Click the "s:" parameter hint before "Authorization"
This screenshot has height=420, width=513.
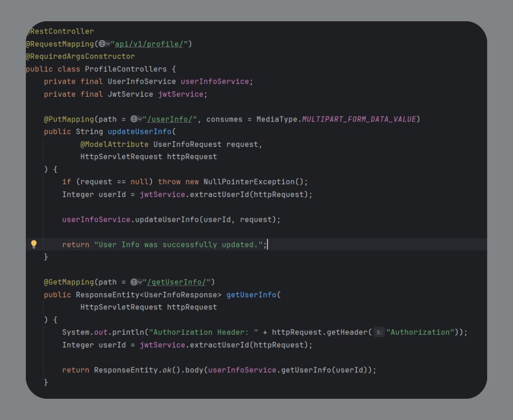point(379,332)
